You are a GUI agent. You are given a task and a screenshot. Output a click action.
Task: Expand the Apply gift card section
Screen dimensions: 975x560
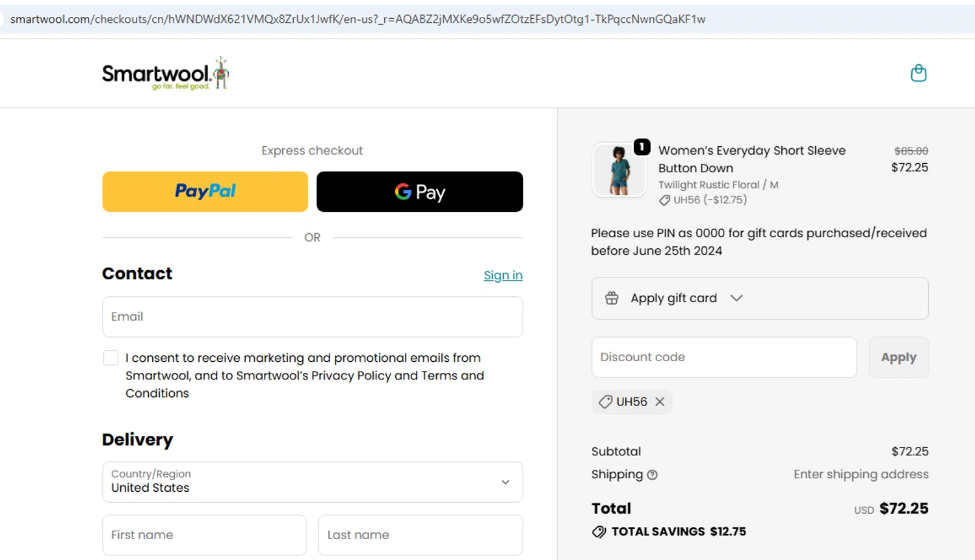point(760,298)
